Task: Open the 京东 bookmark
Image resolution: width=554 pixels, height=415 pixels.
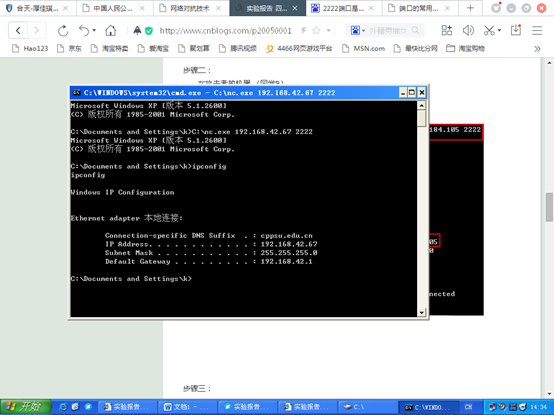Action: pos(70,48)
